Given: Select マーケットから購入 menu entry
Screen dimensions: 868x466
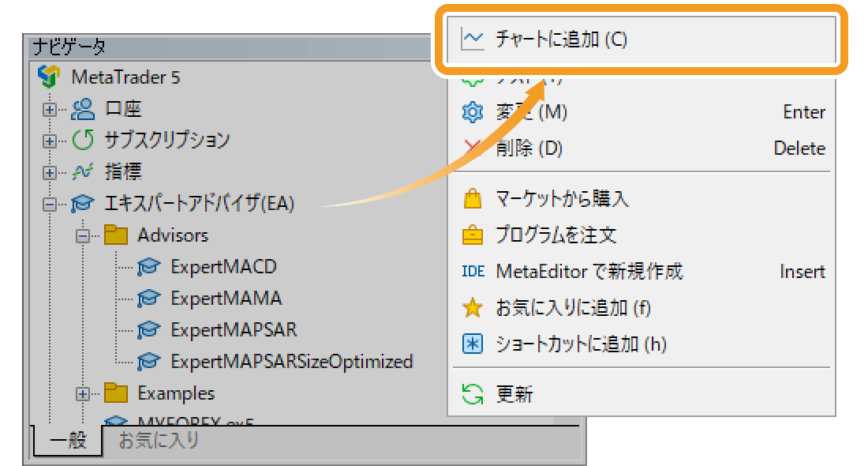Looking at the screenshot, I should click(641, 198).
